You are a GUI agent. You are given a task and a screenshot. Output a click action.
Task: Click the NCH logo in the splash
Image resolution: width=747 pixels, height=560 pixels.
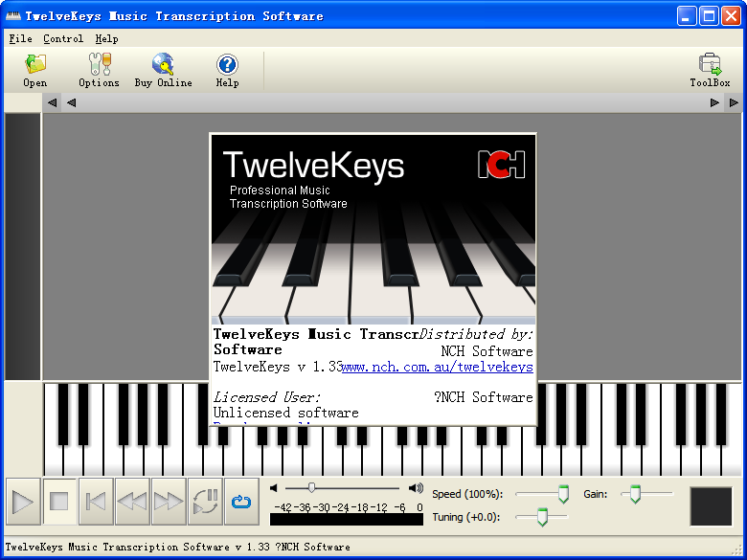click(x=501, y=165)
